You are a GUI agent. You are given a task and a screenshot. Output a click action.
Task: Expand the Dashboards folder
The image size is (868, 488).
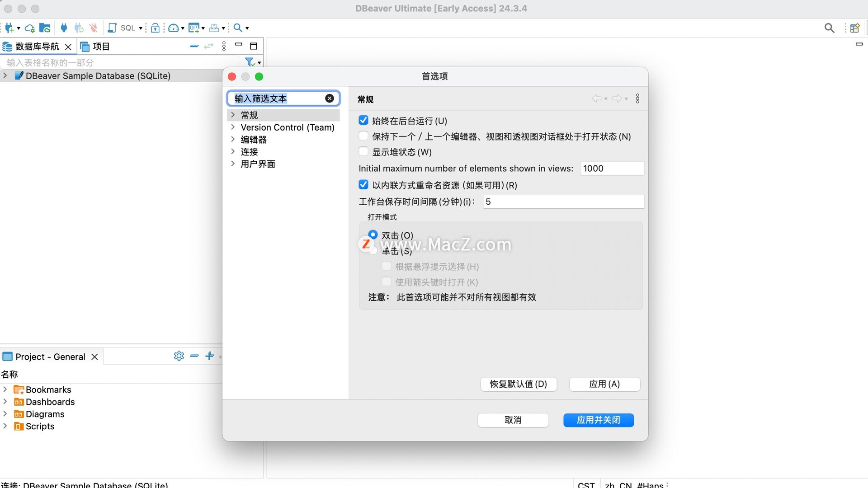pos(5,401)
